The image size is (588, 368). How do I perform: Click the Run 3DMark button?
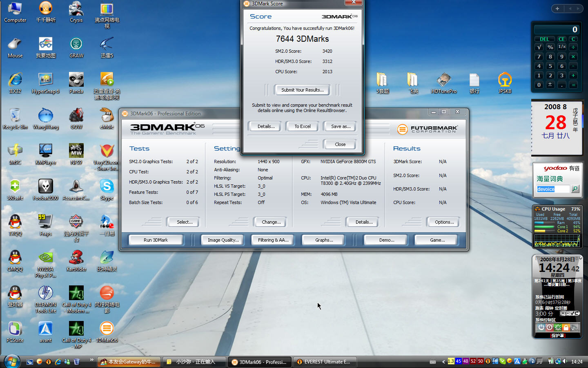[x=156, y=240]
